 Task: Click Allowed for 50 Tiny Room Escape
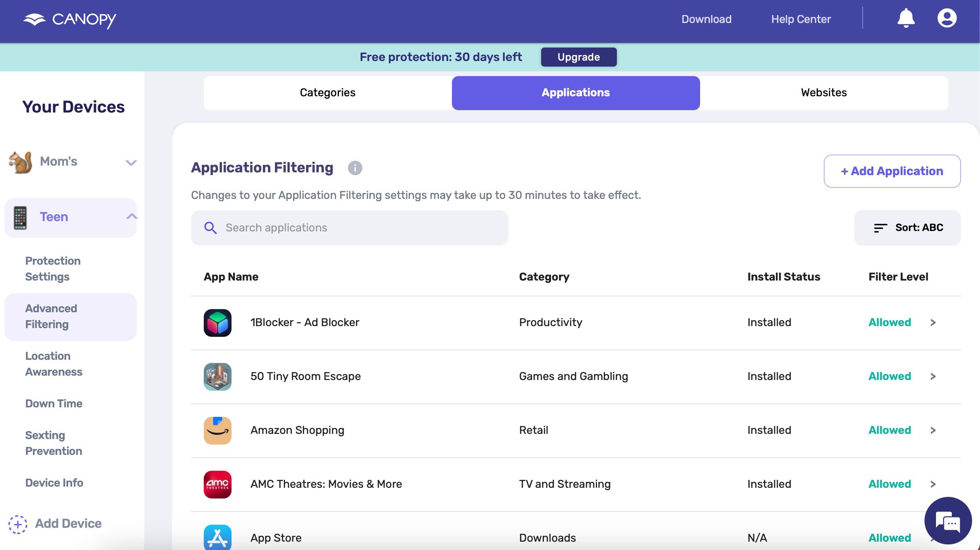tap(890, 376)
